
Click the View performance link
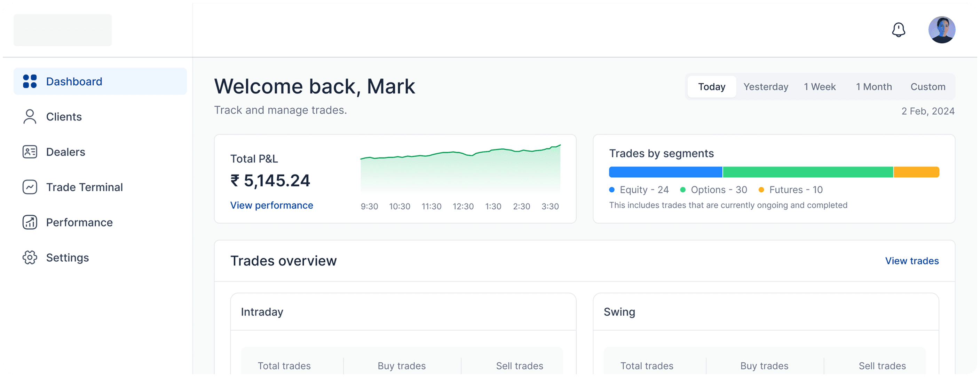coord(272,205)
